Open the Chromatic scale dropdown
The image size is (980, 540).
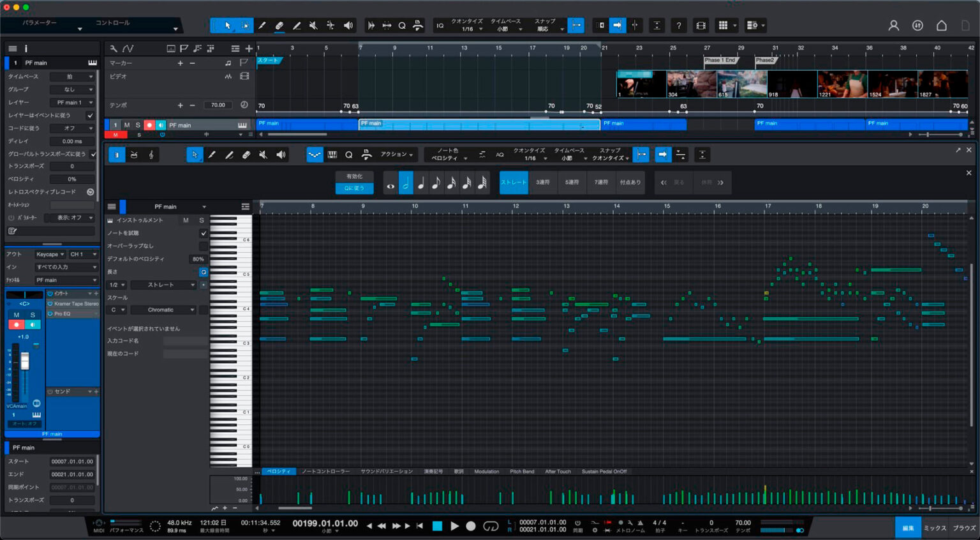163,310
